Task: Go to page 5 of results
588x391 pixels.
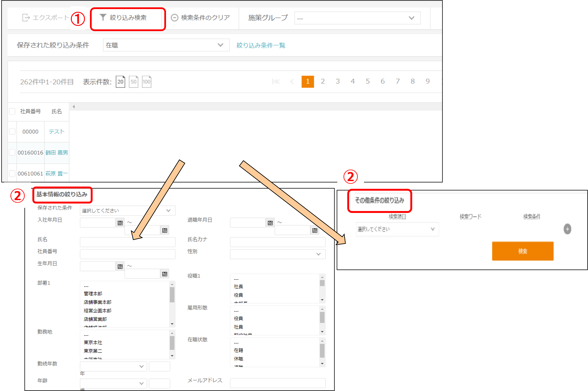Action: tap(368, 81)
